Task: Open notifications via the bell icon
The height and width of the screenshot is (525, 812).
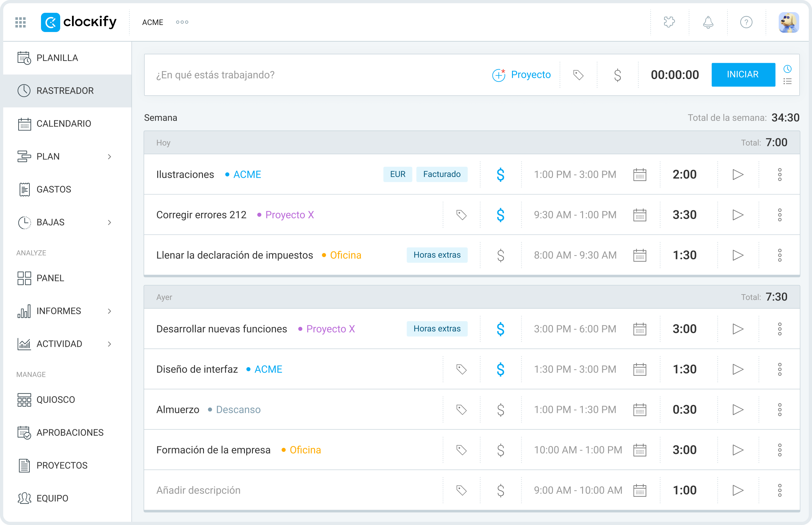Action: 707,22
